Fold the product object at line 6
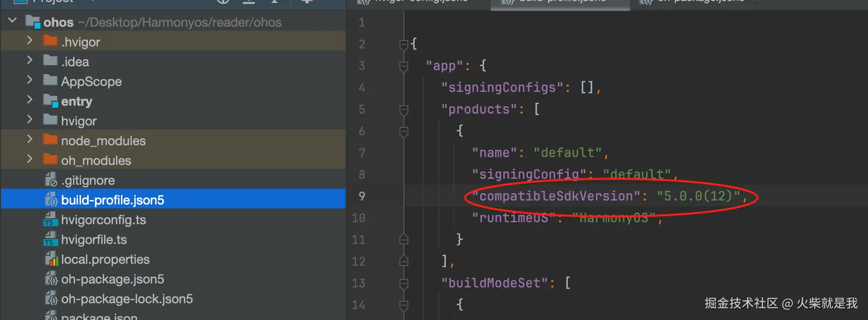The image size is (868, 320). coord(403,131)
